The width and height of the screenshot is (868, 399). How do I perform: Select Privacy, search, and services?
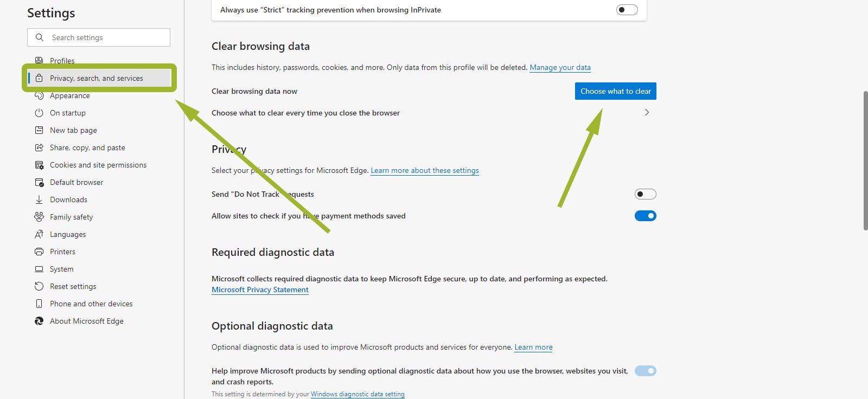tap(97, 78)
